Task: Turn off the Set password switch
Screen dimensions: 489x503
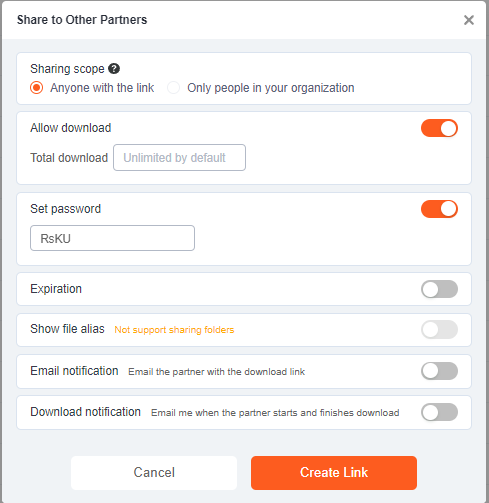Action: click(x=439, y=209)
